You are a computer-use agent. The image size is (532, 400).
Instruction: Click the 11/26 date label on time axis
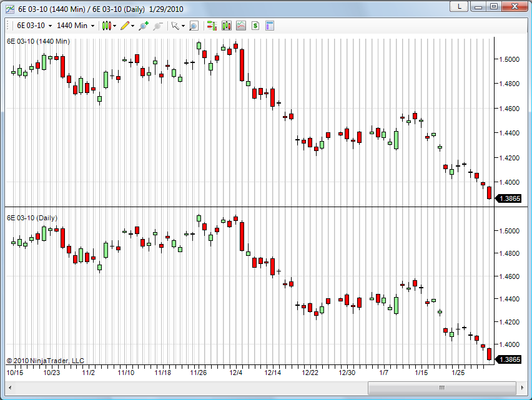[x=199, y=373]
